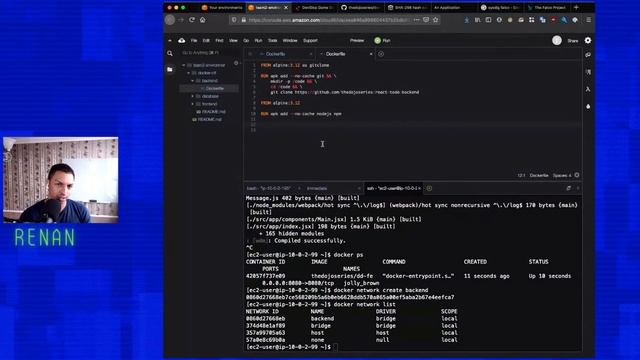Image resolution: width=640 pixels, height=360 pixels.
Task: Click the shield tracking protection icon
Action: point(234,20)
